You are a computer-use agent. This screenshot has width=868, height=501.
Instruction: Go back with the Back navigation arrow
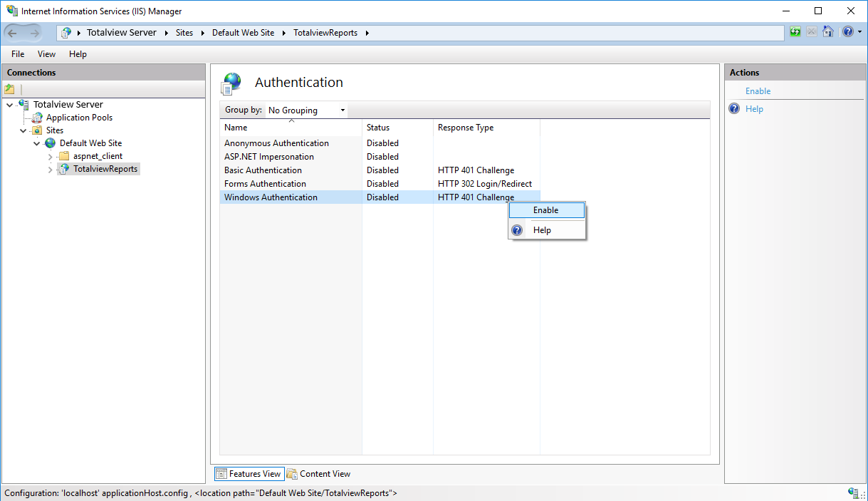pos(12,33)
